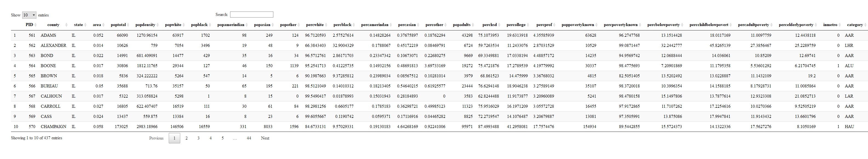Click the sort icon on county column
The width and height of the screenshot is (868, 159).
click(66, 25)
